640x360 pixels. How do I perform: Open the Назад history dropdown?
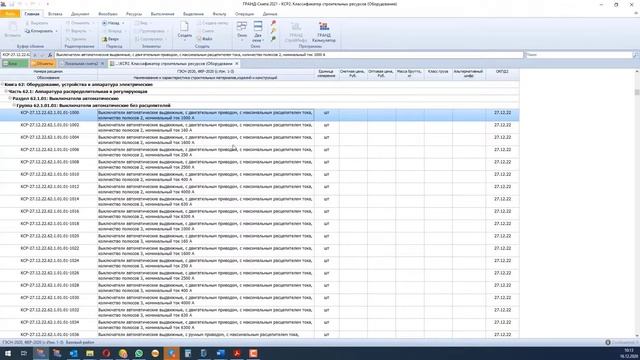click(x=123, y=23)
